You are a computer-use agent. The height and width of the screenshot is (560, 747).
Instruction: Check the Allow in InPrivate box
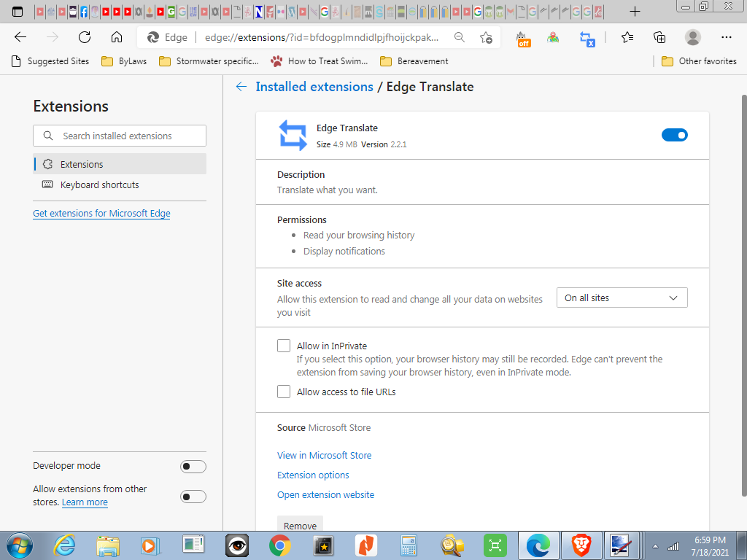[x=284, y=346]
